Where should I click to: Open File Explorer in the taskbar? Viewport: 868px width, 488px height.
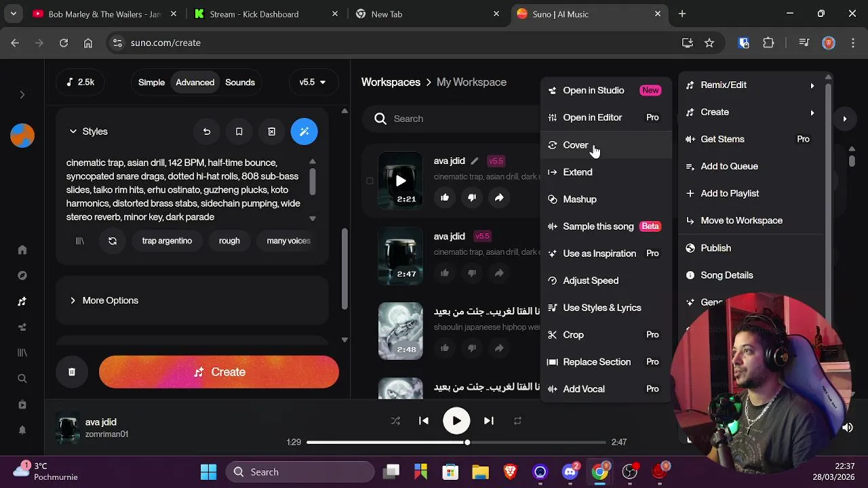point(480,472)
